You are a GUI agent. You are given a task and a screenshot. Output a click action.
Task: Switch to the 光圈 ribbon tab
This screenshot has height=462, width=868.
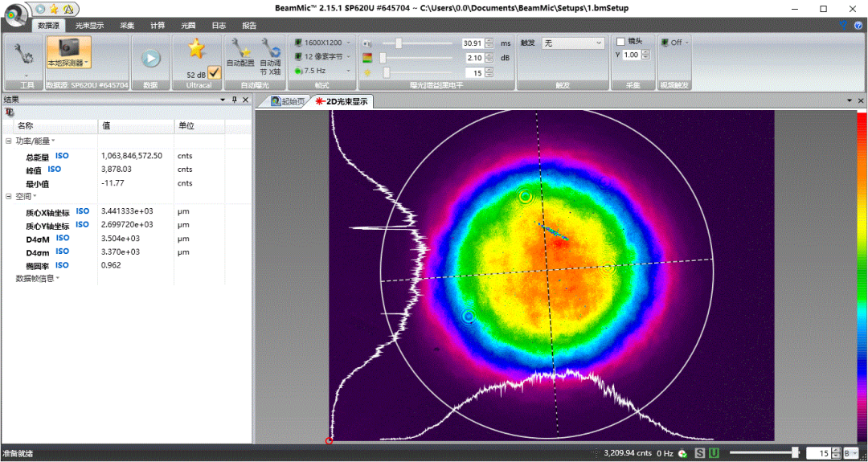(x=188, y=26)
